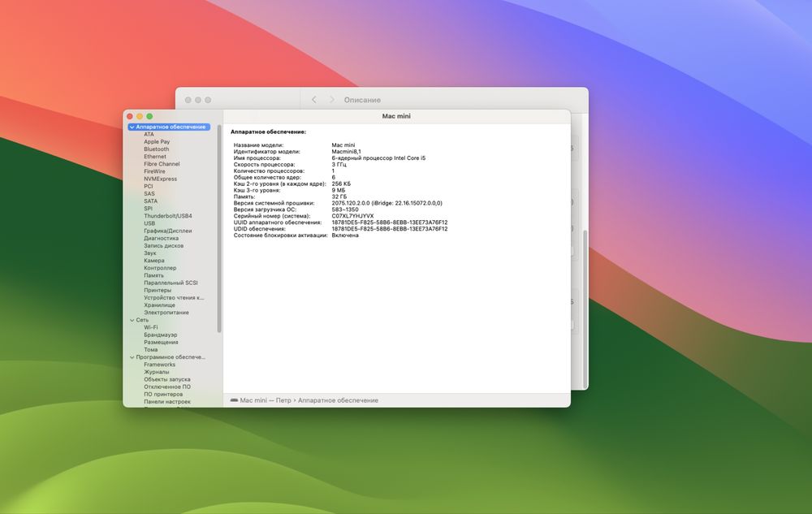Select Параллельный SCSI in the sidebar
This screenshot has width=812, height=514.
coord(171,283)
